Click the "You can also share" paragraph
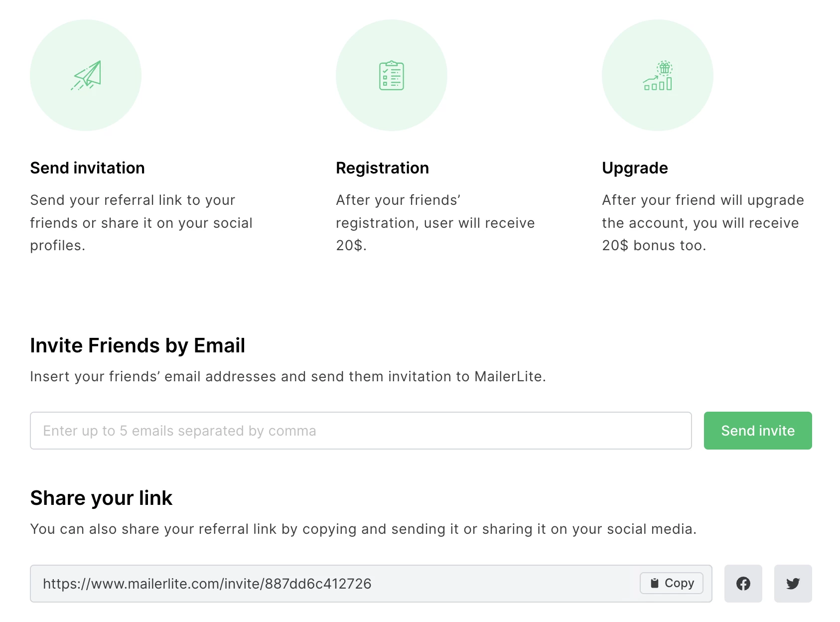Viewport: 840px width, 622px height. (x=363, y=529)
